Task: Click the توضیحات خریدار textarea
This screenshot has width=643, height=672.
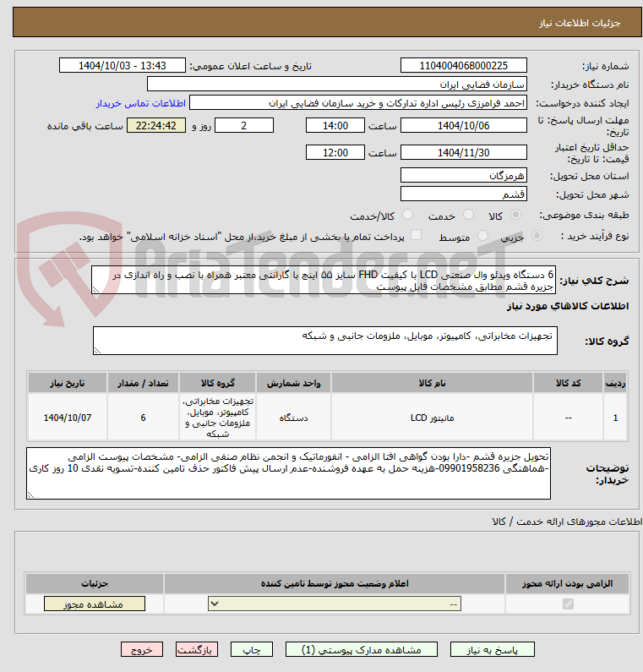Action: tap(288, 473)
